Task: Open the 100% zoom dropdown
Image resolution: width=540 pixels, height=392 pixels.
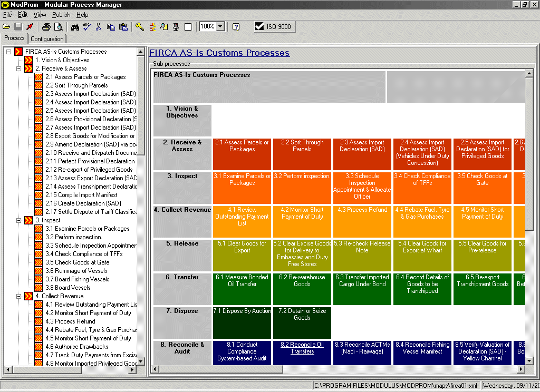Action: click(220, 27)
